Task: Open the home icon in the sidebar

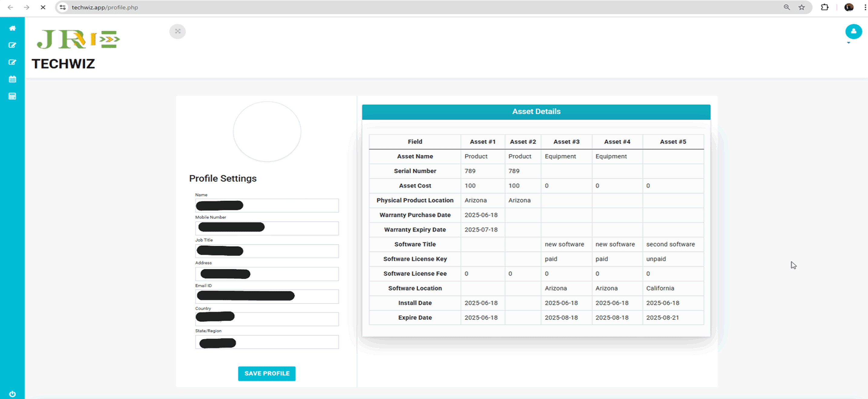Action: pyautogui.click(x=12, y=28)
